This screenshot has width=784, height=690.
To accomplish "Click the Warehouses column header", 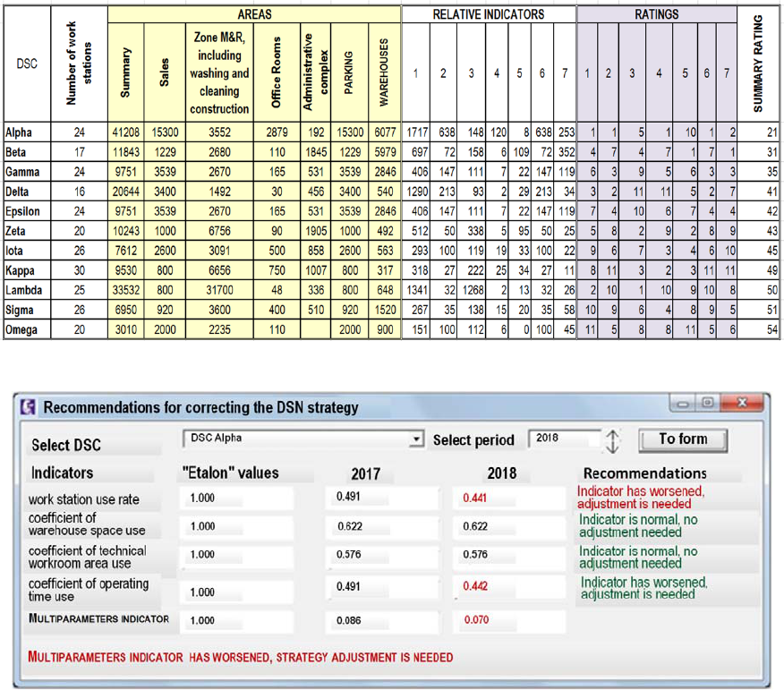I will (x=383, y=72).
